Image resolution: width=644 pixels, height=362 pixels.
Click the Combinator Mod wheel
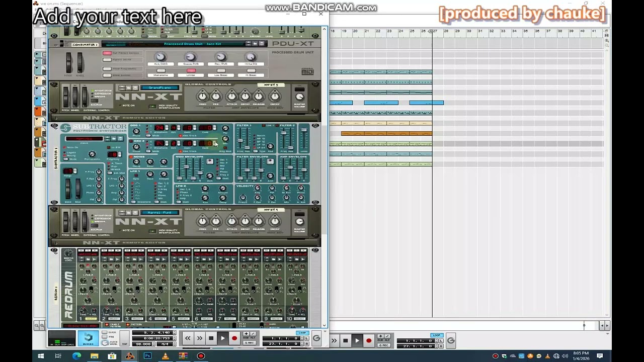pos(80,62)
